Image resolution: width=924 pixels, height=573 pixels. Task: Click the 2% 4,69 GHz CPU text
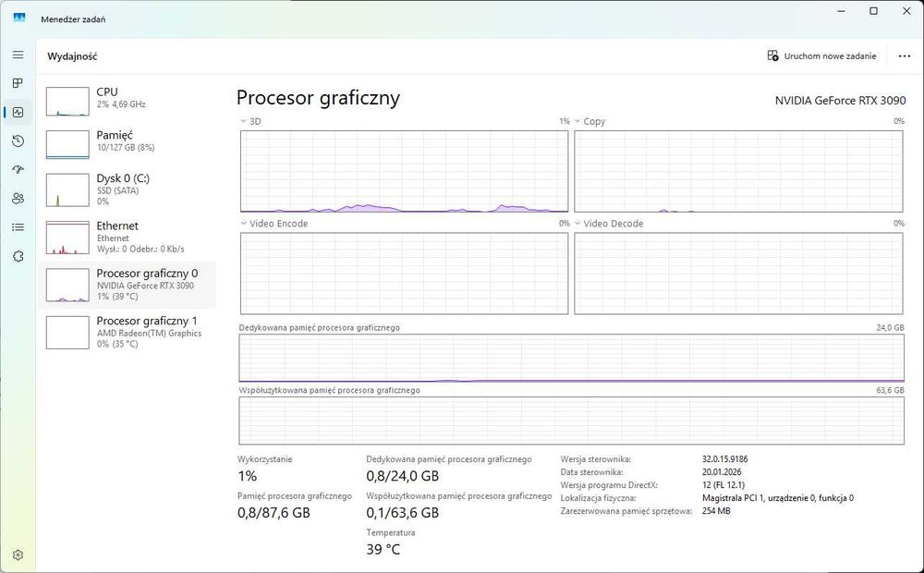coord(121,104)
